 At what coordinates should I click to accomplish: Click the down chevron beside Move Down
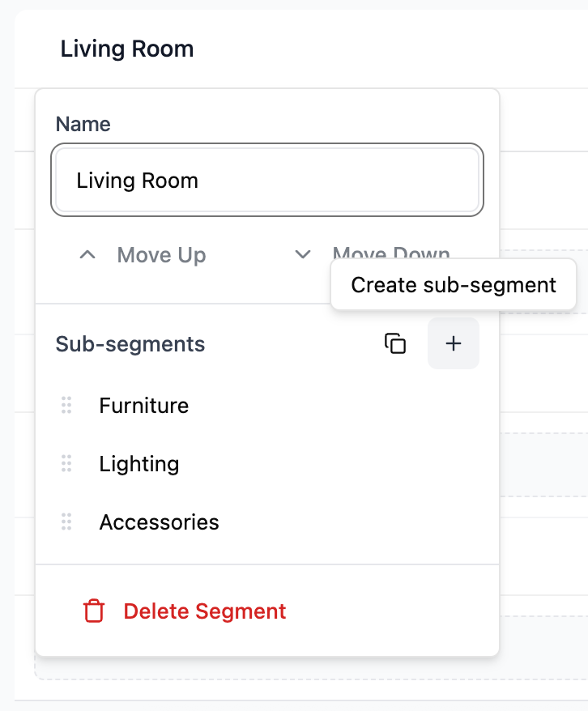(303, 255)
